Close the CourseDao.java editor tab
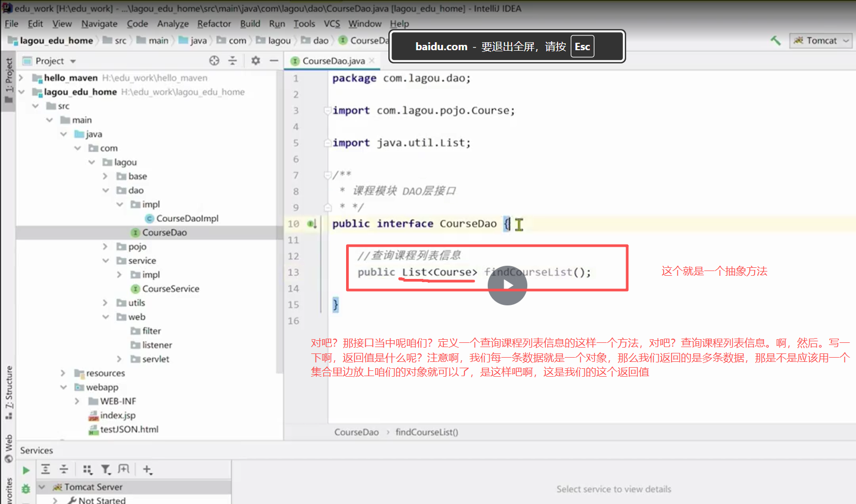 click(372, 61)
